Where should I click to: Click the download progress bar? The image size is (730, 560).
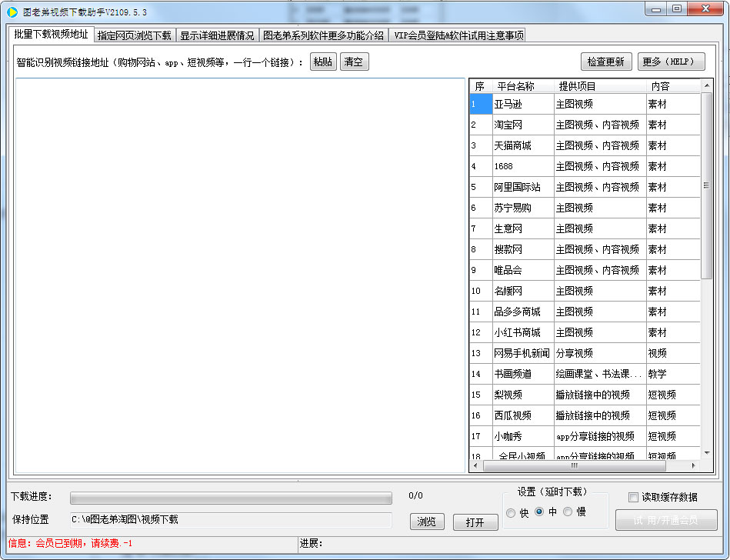(231, 498)
